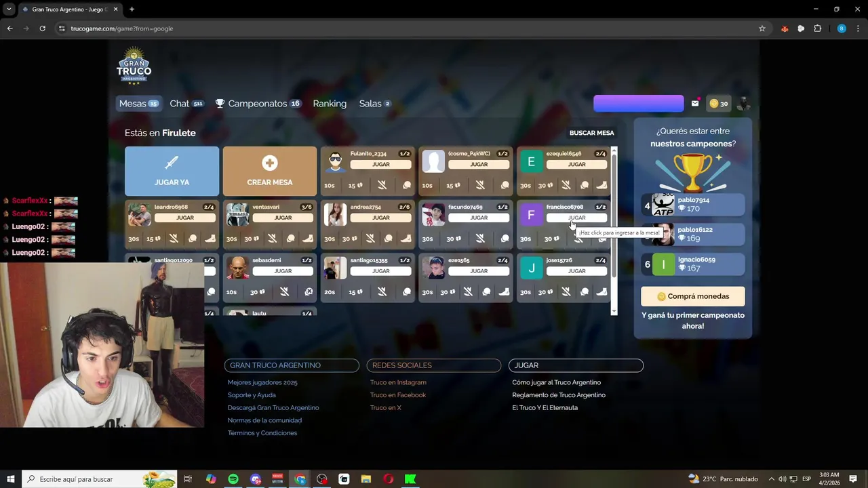868x488 pixels.
Task: Open Truco en Instagram link
Action: [x=398, y=382]
